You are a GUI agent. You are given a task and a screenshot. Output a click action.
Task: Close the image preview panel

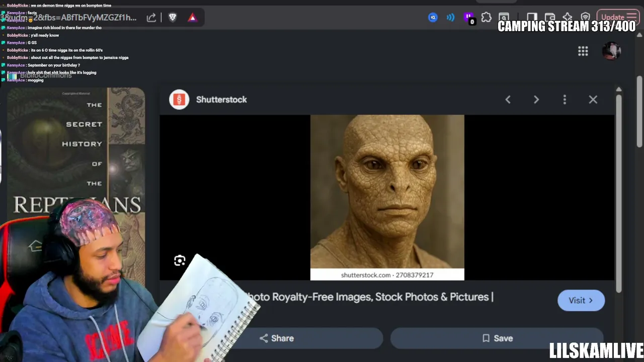pyautogui.click(x=593, y=100)
